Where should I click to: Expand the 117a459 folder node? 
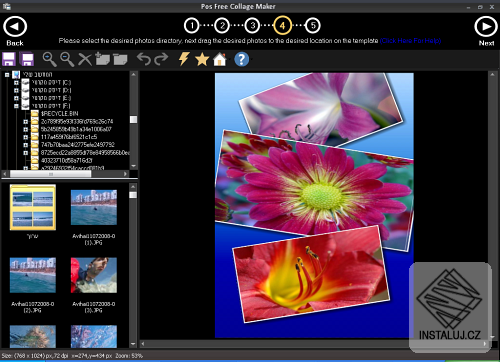(x=25, y=137)
